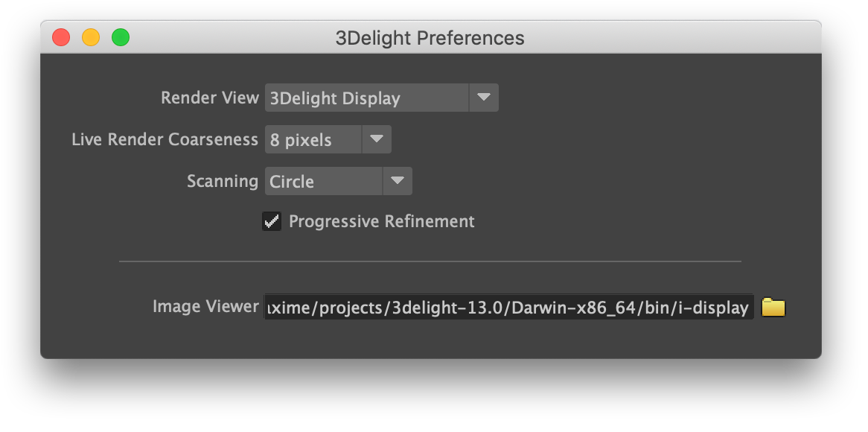
Task: Click the Progressive Refinement label text
Action: (381, 221)
